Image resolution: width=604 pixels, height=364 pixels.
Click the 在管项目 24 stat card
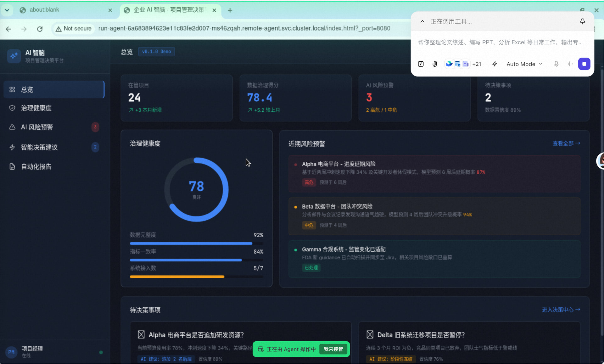pos(176,98)
